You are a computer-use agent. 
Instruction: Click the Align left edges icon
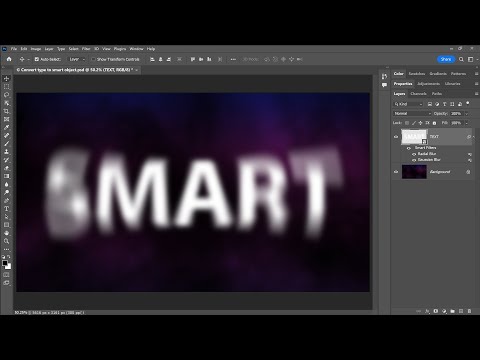[x=152, y=59]
